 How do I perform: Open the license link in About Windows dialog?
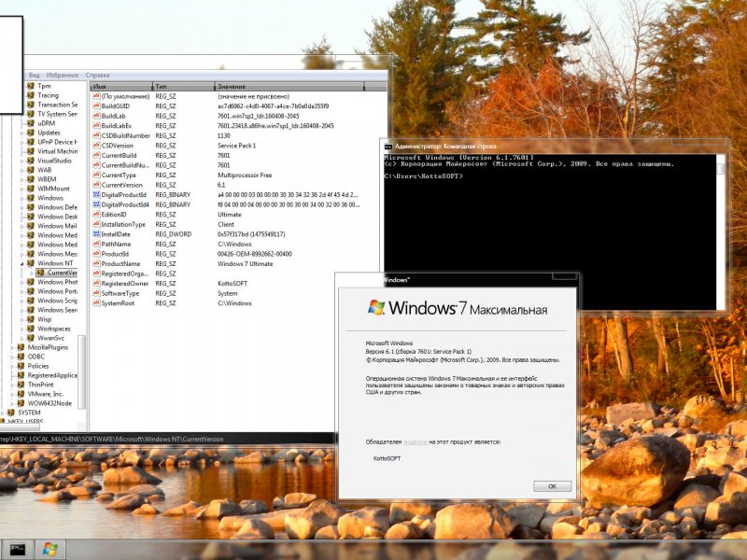(415, 442)
